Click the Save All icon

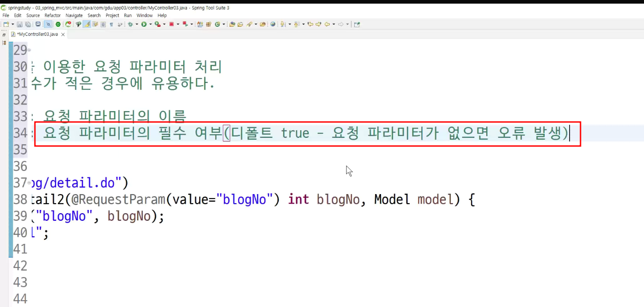(x=28, y=24)
